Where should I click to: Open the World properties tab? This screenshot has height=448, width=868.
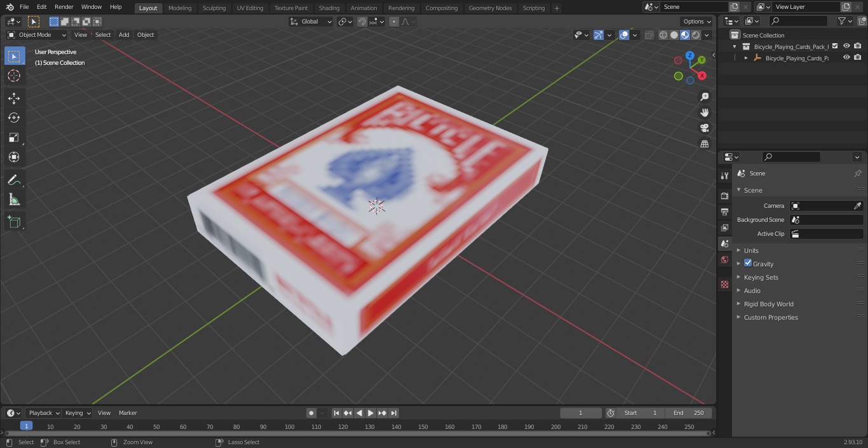(x=724, y=259)
